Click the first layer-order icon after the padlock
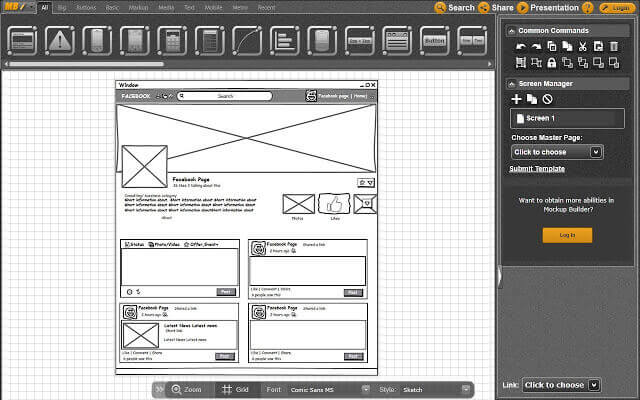The width and height of the screenshot is (640, 400). click(x=567, y=62)
